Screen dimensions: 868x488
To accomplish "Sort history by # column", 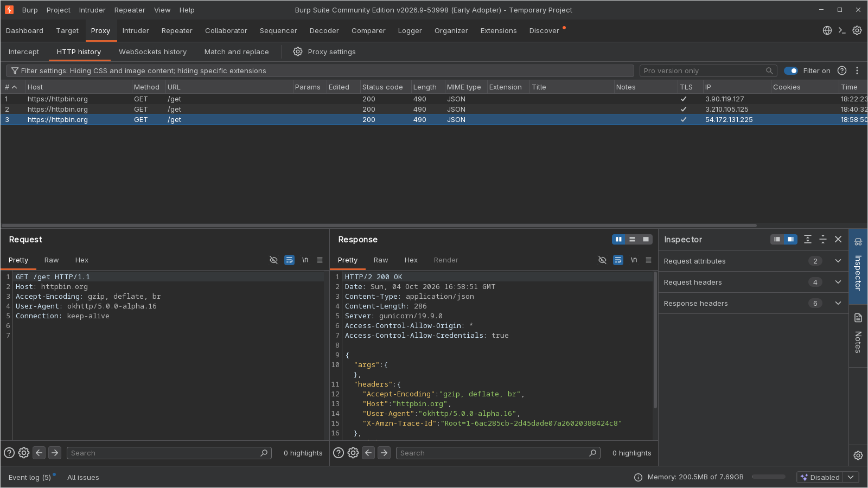I will click(x=12, y=87).
